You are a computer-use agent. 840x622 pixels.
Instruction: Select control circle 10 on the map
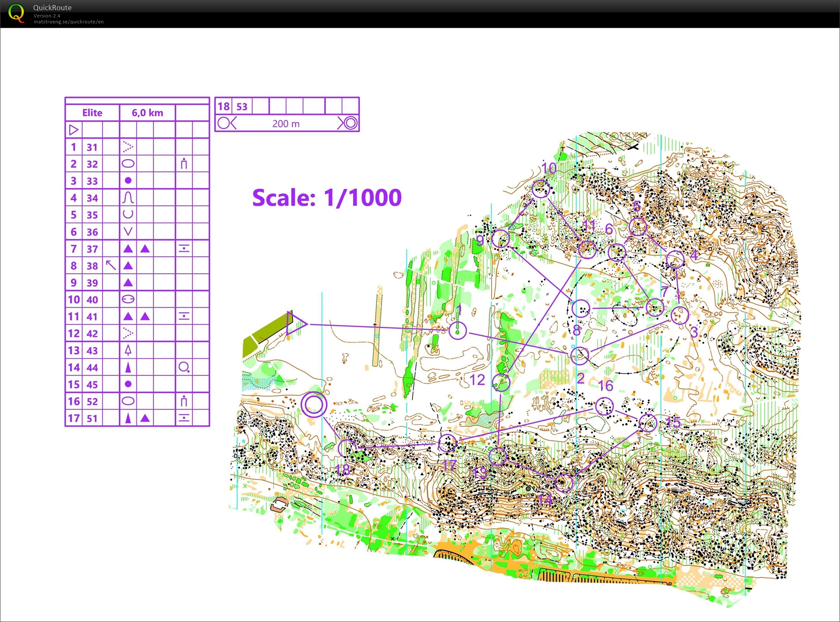541,188
